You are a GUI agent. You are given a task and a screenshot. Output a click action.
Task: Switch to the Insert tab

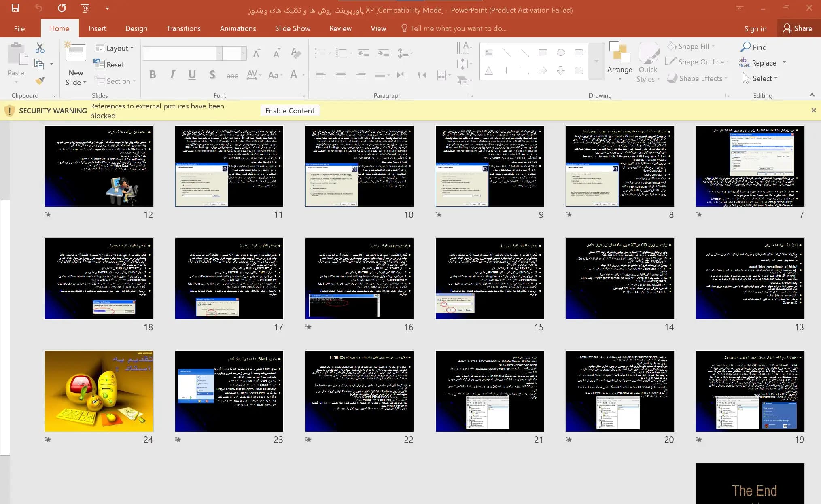[97, 28]
